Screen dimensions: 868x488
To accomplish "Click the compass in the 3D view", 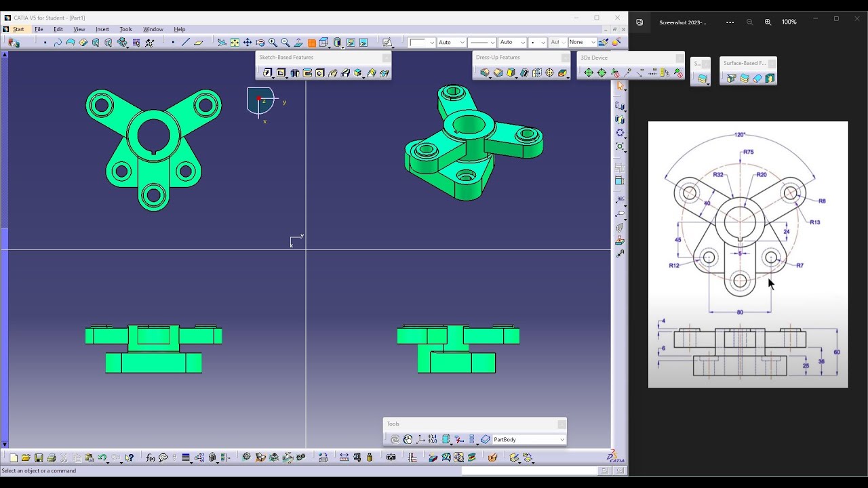I will coord(261,102).
